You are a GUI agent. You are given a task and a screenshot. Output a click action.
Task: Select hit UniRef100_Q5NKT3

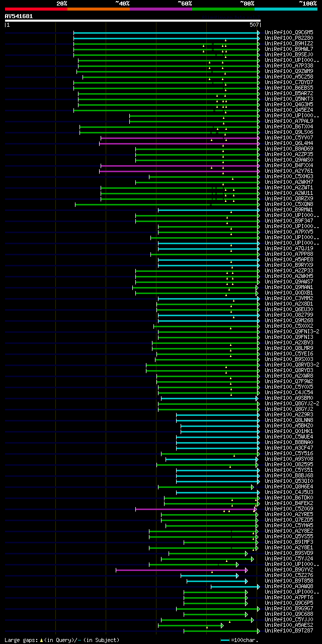tap(289, 99)
